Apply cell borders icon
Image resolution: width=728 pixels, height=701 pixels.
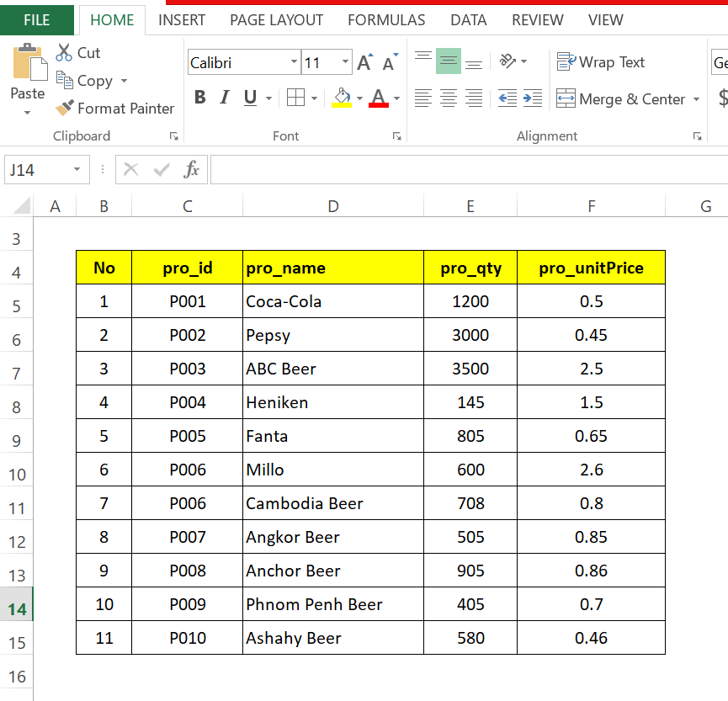tap(295, 98)
